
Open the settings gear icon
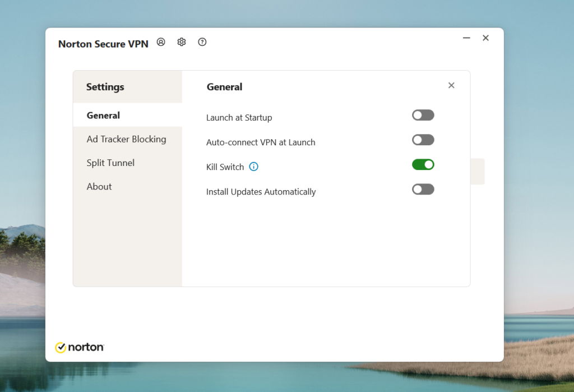coord(181,41)
